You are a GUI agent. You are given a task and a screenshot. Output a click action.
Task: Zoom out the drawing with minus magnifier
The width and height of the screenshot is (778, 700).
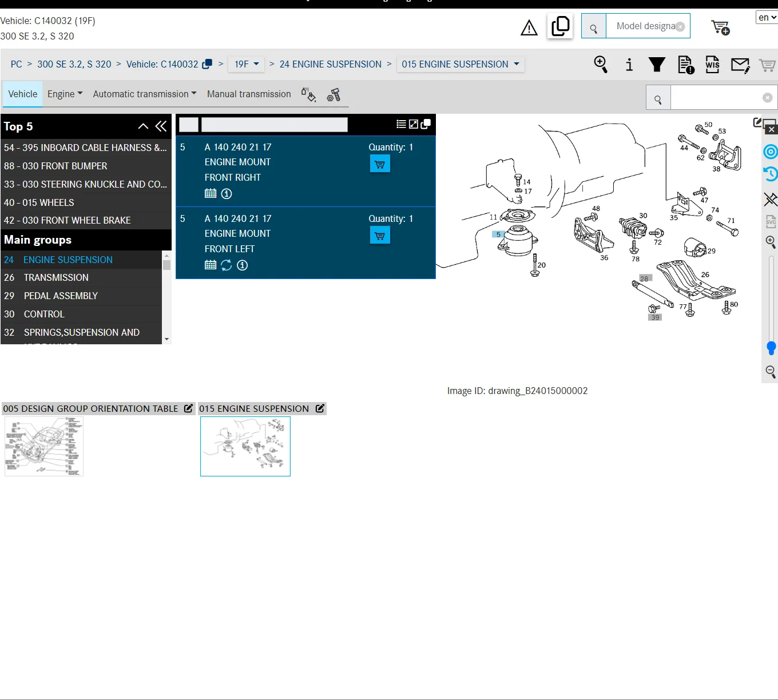[771, 372]
